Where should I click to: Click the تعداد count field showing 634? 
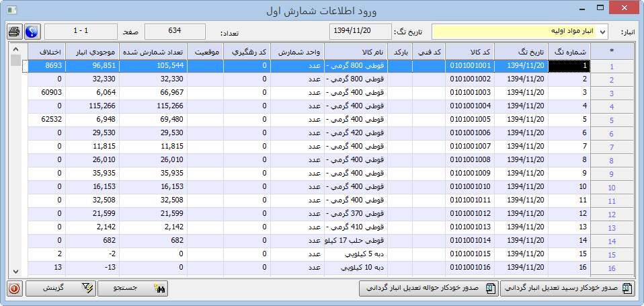click(175, 32)
